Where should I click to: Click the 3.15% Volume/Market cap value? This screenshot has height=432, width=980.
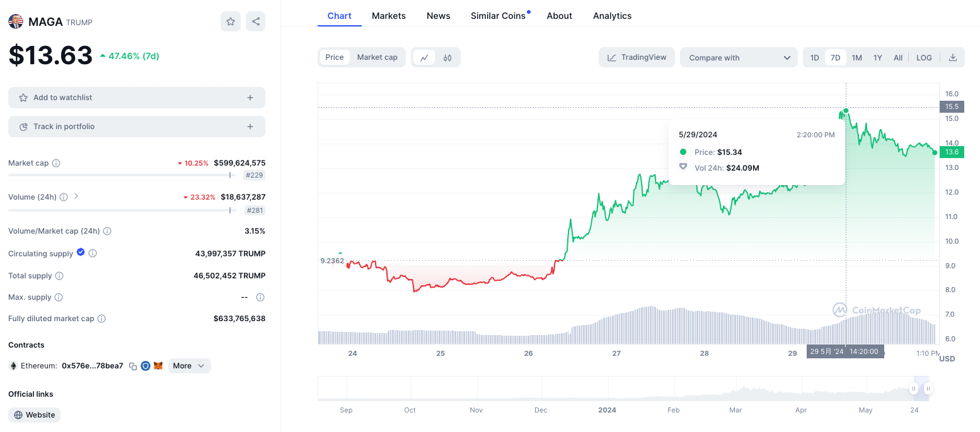click(255, 231)
